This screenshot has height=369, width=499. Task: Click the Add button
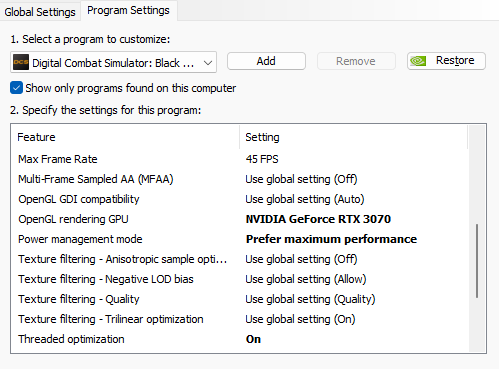(x=266, y=61)
